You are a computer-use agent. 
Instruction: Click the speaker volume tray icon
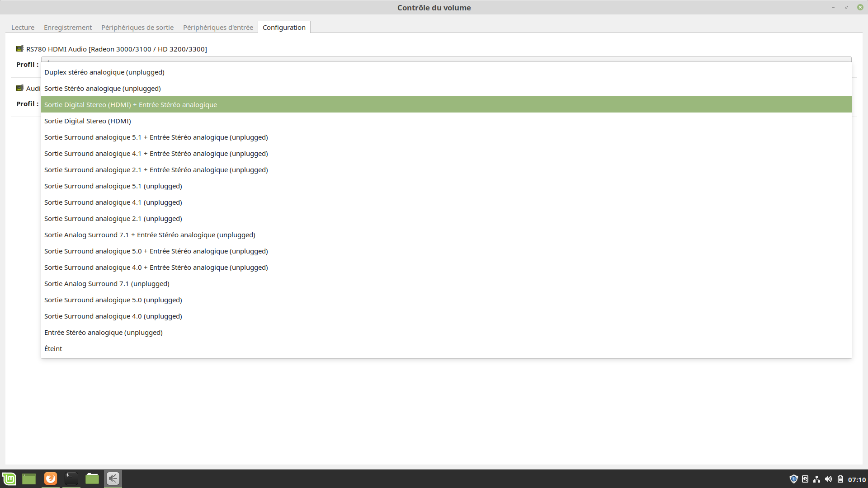(828, 479)
